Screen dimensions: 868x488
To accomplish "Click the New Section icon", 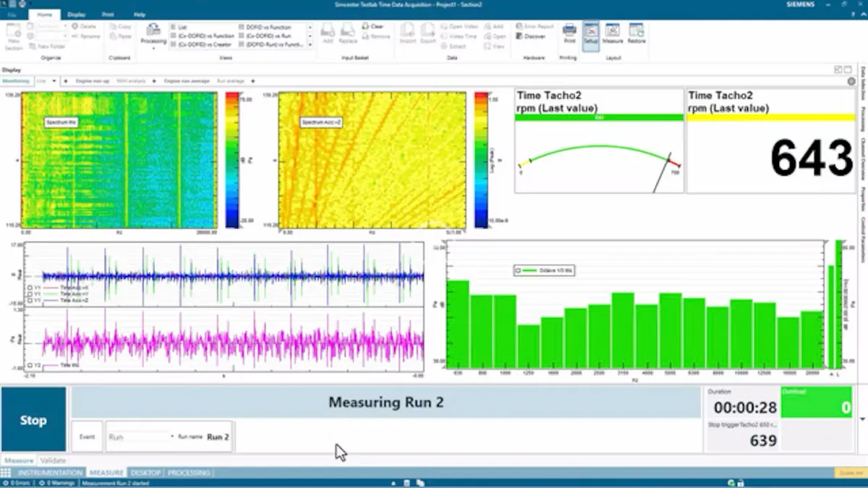I will 13,35.
